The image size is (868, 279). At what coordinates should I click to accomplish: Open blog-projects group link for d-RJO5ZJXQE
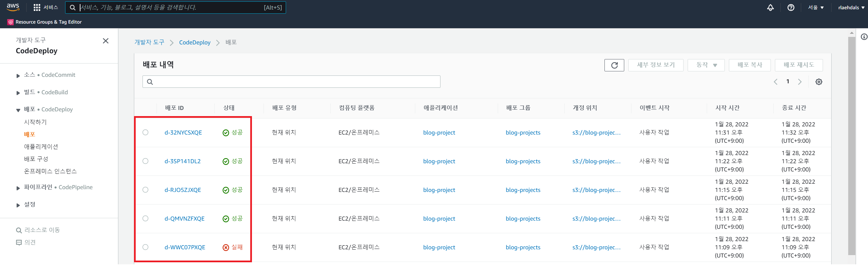pos(523,190)
